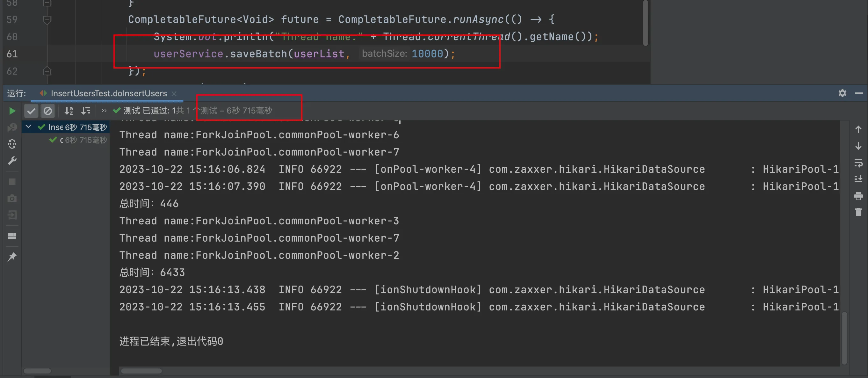This screenshot has height=378, width=868.
Task: Click the console vertical scrollbar thumb
Action: (844, 338)
